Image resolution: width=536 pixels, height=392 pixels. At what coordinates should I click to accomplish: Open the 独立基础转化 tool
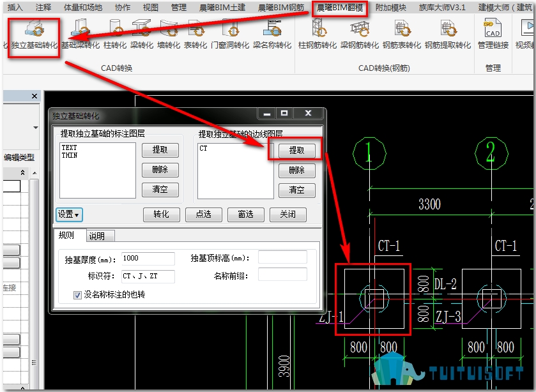34,35
